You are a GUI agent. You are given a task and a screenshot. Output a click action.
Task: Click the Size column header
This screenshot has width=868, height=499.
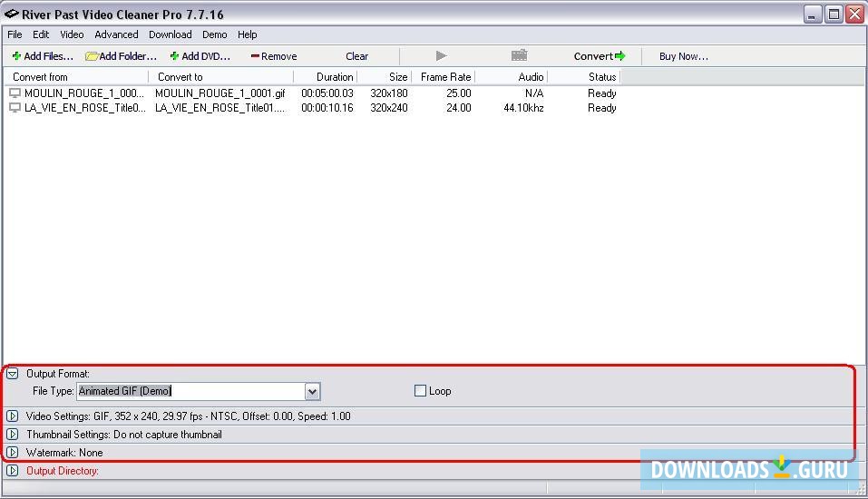coord(385,77)
